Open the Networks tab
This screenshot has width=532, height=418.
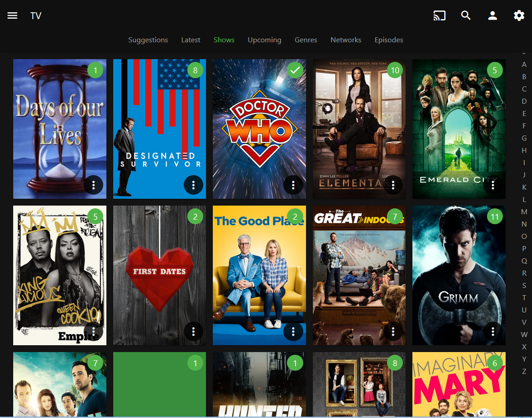pos(346,40)
